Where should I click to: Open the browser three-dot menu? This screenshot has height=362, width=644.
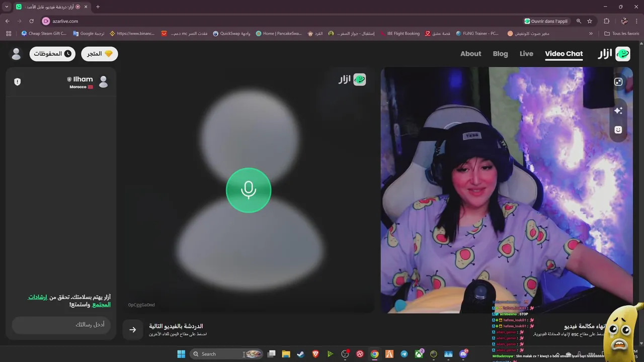coord(637,21)
